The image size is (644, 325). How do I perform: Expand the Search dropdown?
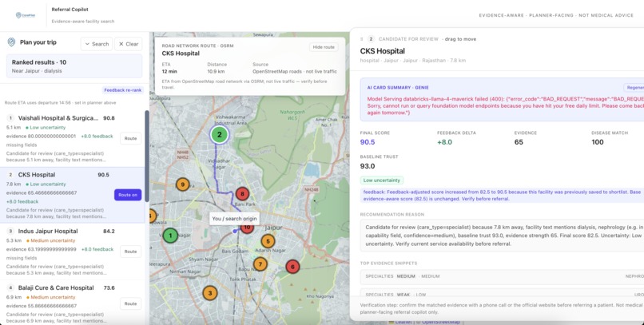point(97,44)
